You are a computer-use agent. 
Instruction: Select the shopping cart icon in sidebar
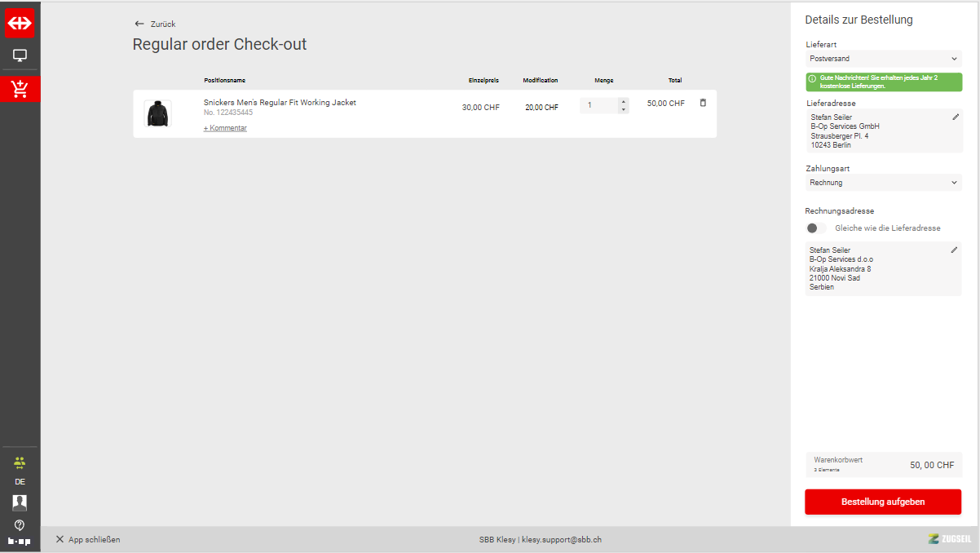click(20, 89)
